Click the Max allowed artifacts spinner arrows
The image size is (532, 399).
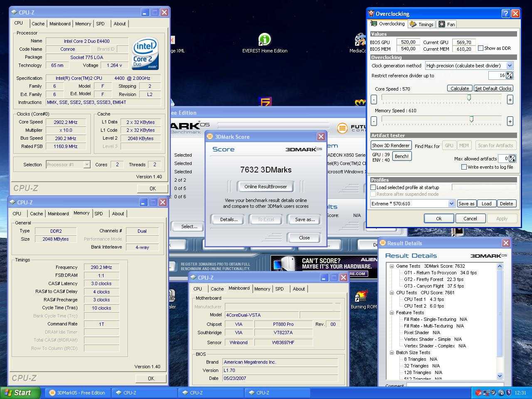(512, 159)
